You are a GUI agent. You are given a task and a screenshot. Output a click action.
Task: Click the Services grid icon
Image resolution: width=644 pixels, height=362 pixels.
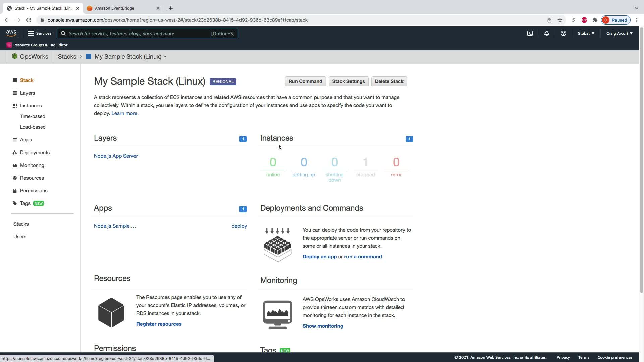click(31, 33)
